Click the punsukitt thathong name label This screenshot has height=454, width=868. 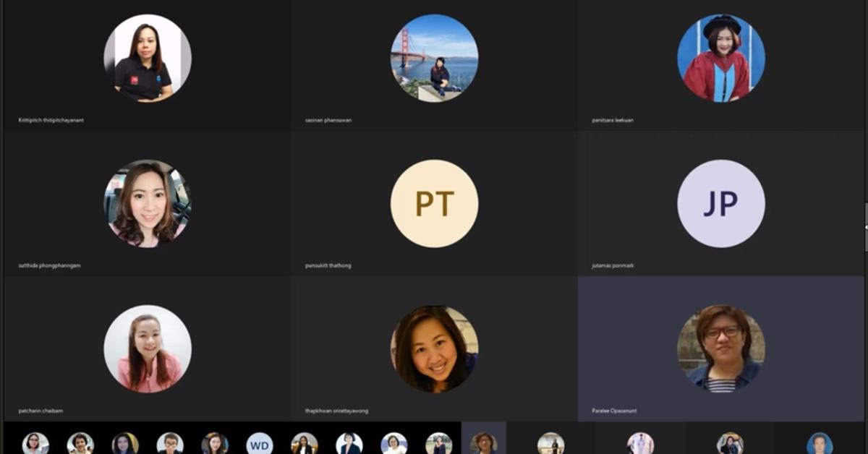[x=328, y=265]
